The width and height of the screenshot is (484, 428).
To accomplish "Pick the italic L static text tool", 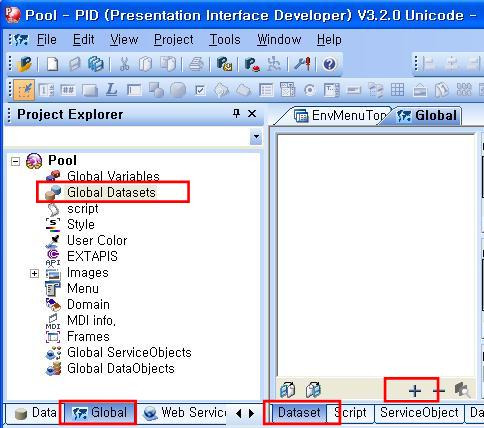I will pos(111,90).
